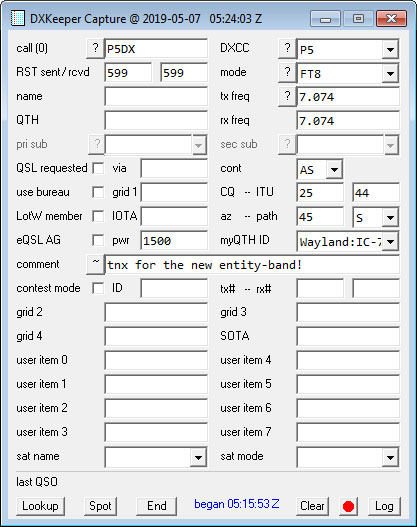Open the sat mode dropdown
This screenshot has height=527, width=417.
point(390,457)
